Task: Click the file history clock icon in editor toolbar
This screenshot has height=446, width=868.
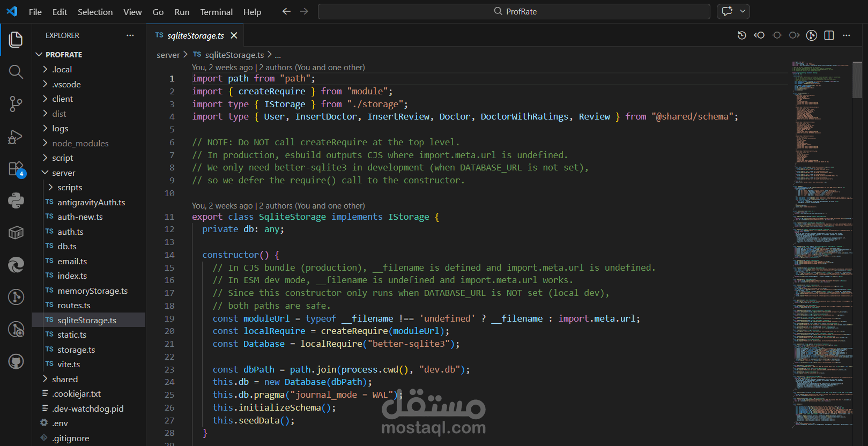Action: pos(742,35)
